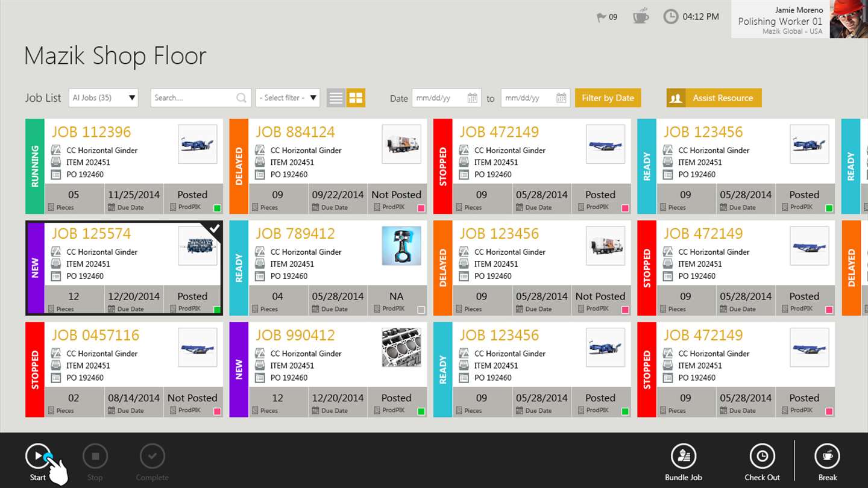Click green status square on JOB 112396
The height and width of the screenshot is (488, 868).
click(x=217, y=208)
